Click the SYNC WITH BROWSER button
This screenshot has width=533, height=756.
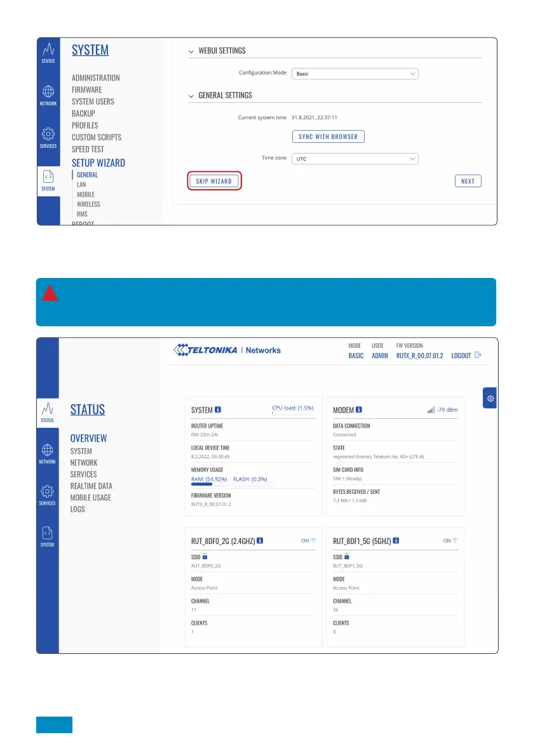pos(328,136)
